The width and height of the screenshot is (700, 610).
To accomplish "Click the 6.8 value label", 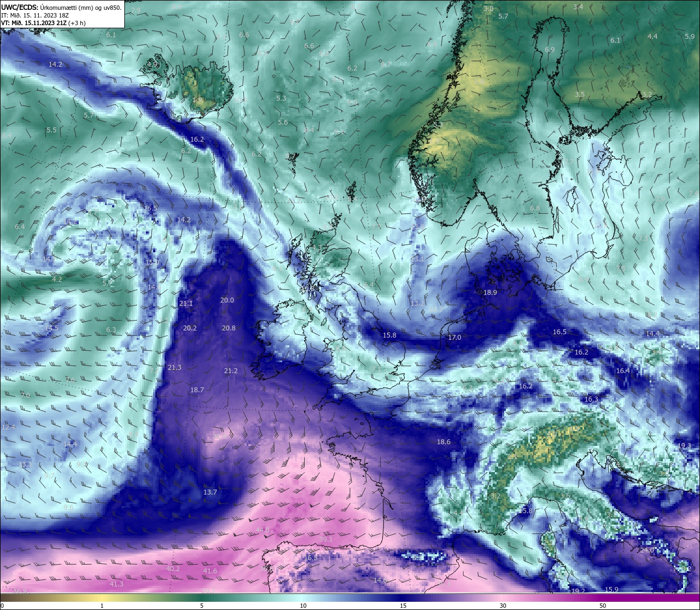I will pyautogui.click(x=535, y=208).
